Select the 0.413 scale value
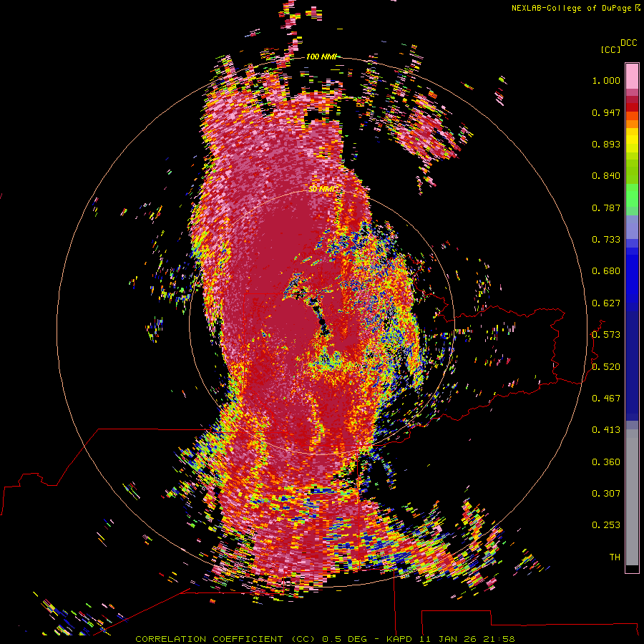Image resolution: width=644 pixels, height=644 pixels. pos(606,430)
